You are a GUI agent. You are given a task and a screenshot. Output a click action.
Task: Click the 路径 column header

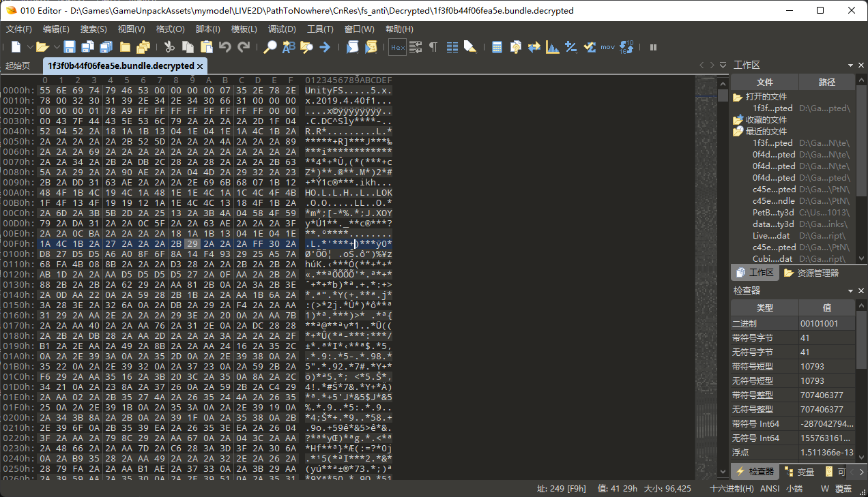(x=827, y=82)
